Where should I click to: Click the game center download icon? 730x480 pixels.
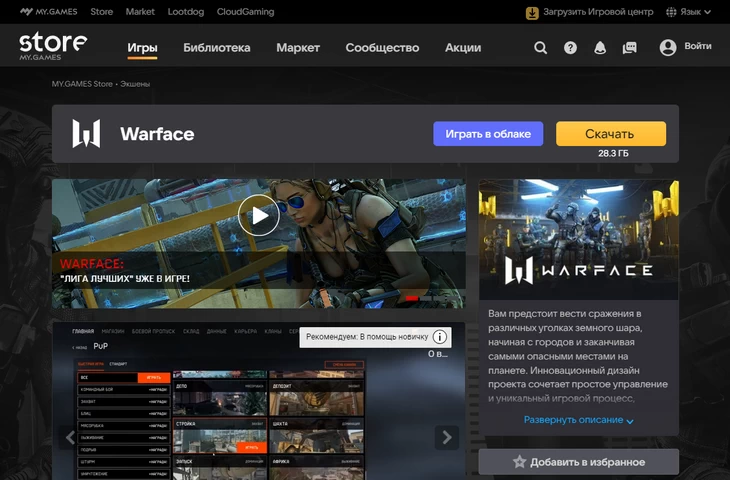(x=532, y=13)
